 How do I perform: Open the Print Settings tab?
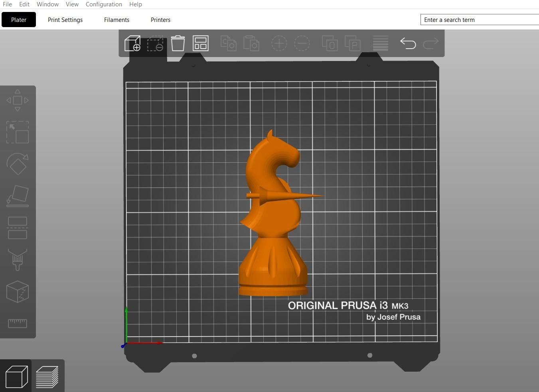coord(65,20)
